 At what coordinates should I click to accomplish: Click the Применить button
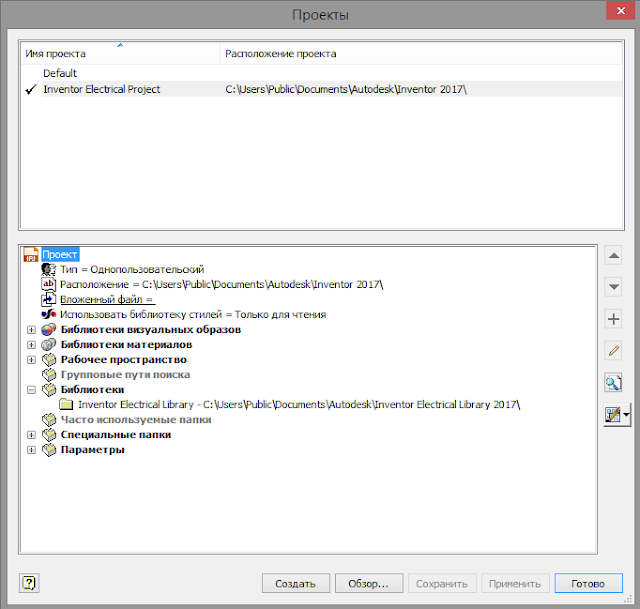(x=515, y=583)
